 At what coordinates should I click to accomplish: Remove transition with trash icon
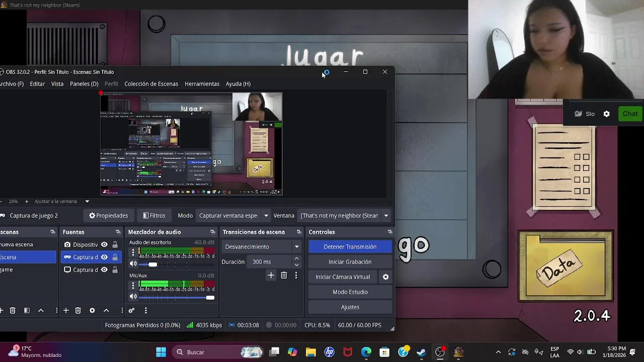284,275
